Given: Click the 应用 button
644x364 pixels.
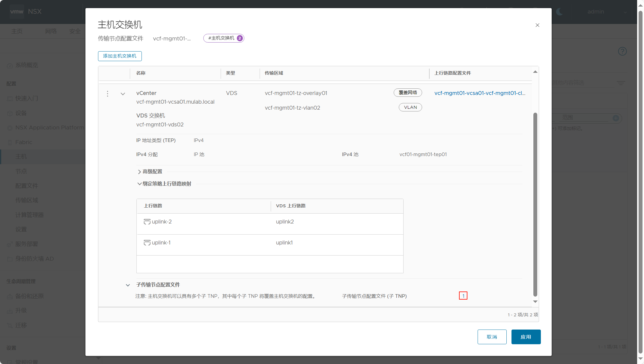Looking at the screenshot, I should click(526, 337).
